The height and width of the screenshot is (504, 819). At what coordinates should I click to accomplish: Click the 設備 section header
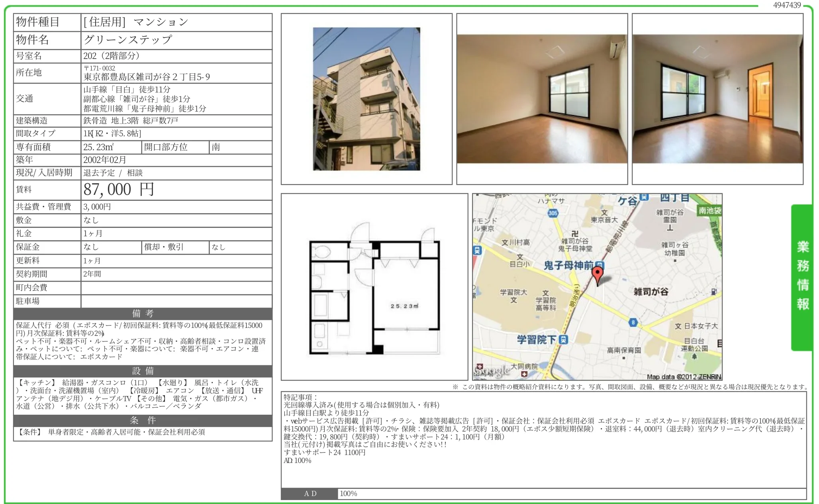[x=143, y=371]
